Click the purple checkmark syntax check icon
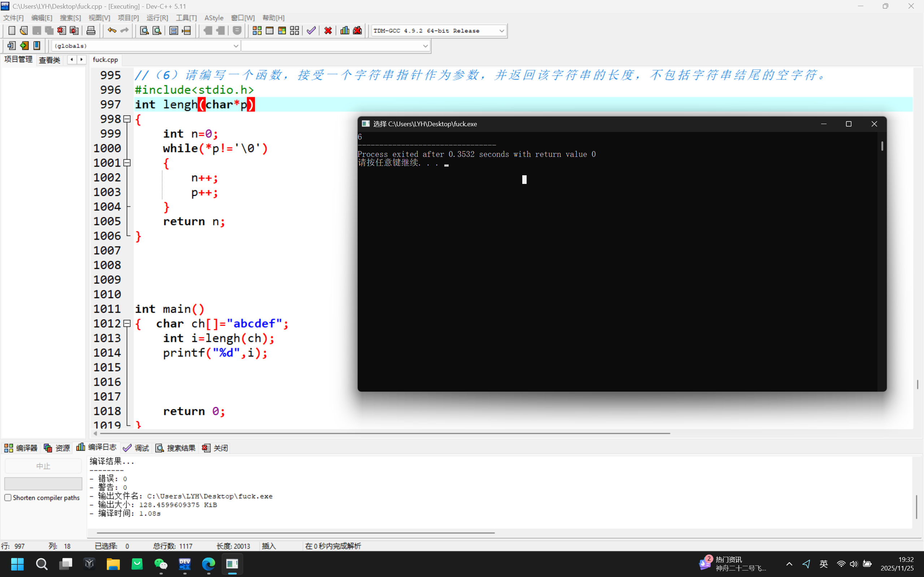Viewport: 924px width, 577px height. pos(311,31)
